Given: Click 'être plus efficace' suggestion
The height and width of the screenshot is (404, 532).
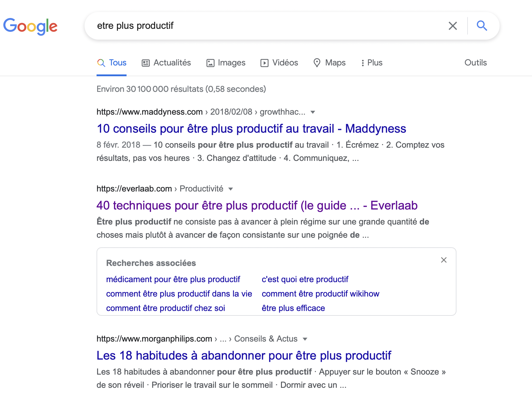Looking at the screenshot, I should tap(293, 308).
